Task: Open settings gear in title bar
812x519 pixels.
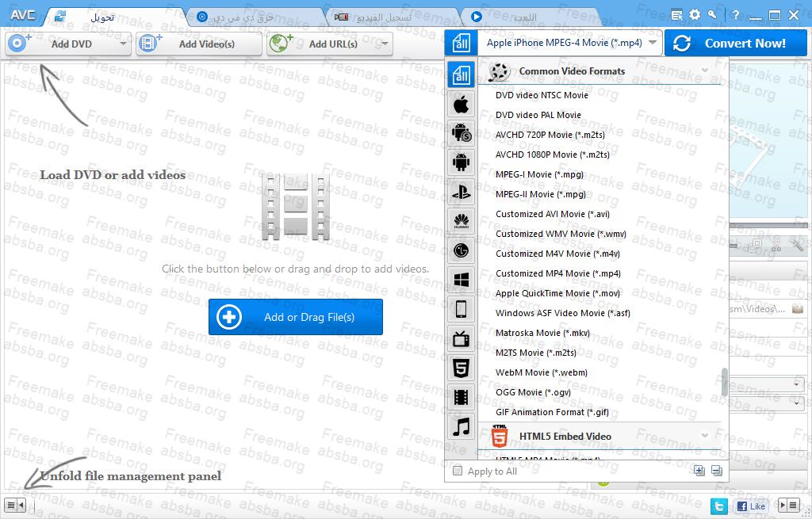Action: [695, 14]
